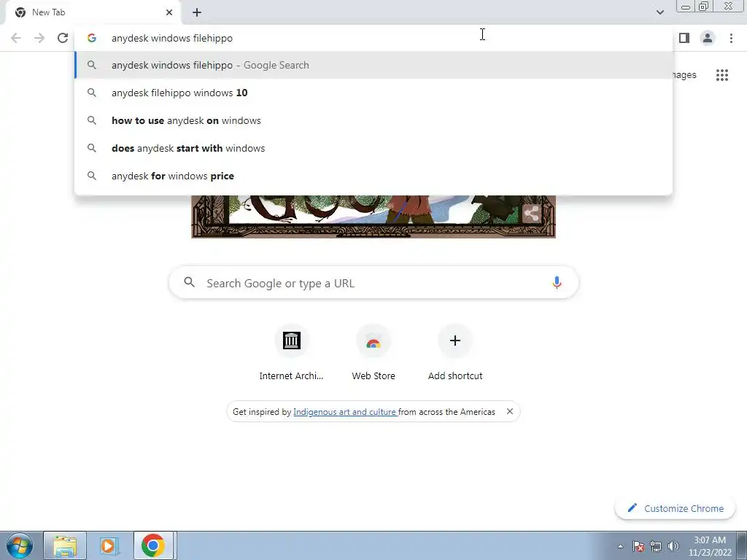The image size is (747, 560).
Task: Click the Google G icon in address bar
Action: coord(92,38)
